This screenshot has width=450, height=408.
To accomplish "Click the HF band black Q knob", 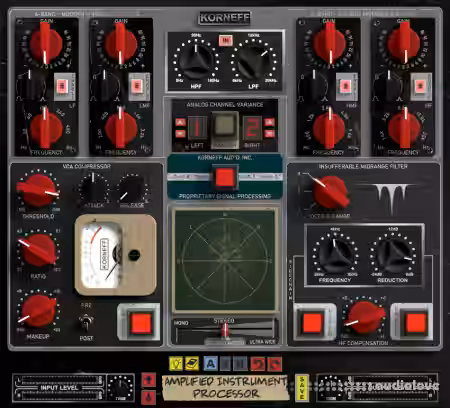I will [389, 85].
